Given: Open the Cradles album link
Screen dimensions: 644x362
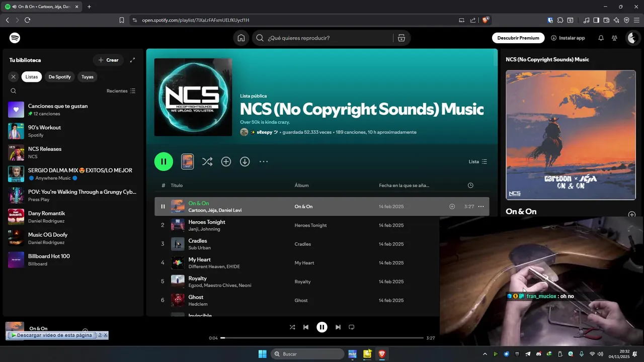Looking at the screenshot, I should click(302, 244).
